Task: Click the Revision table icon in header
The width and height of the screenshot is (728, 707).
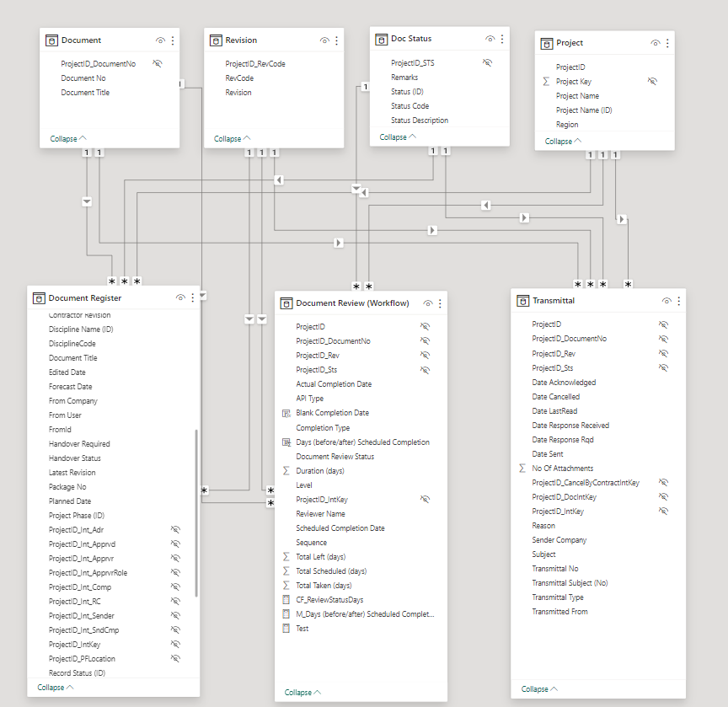Action: 216,40
